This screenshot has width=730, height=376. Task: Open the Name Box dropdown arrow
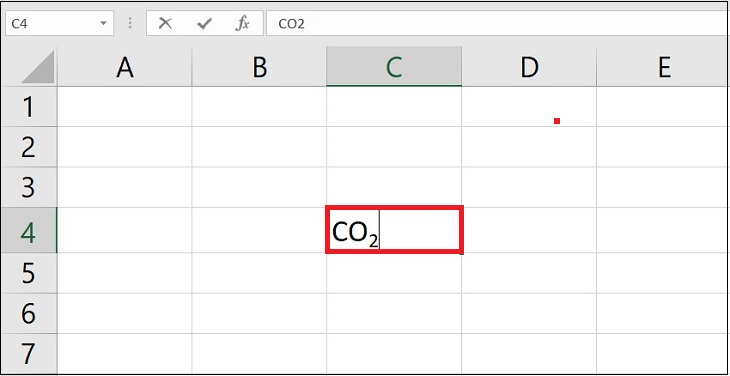[103, 23]
